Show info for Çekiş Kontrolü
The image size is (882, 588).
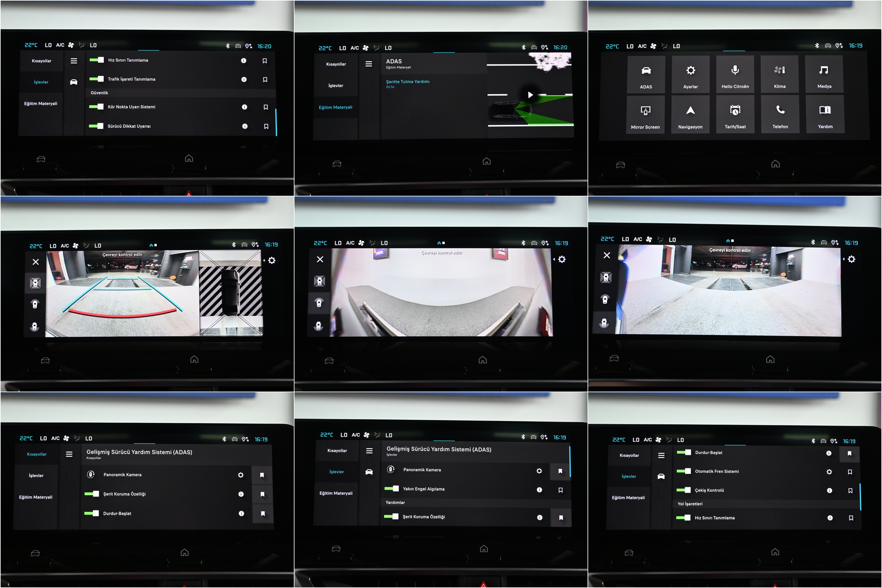click(x=830, y=490)
